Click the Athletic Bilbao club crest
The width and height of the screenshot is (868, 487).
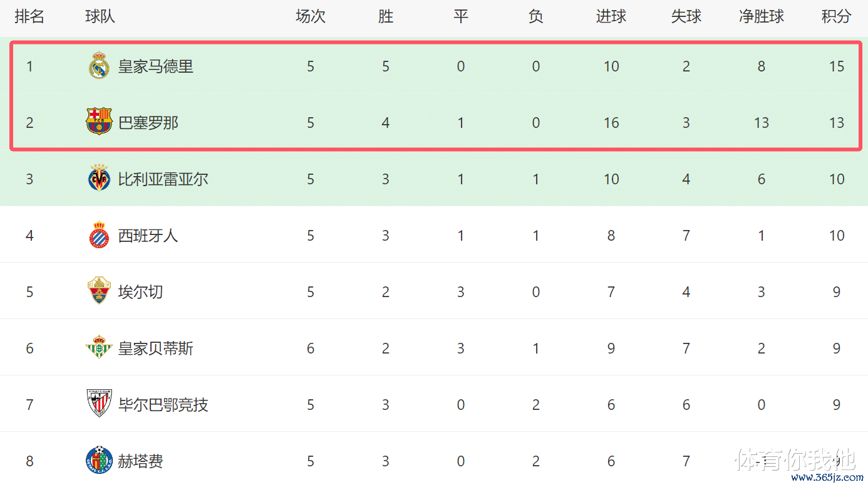(99, 404)
